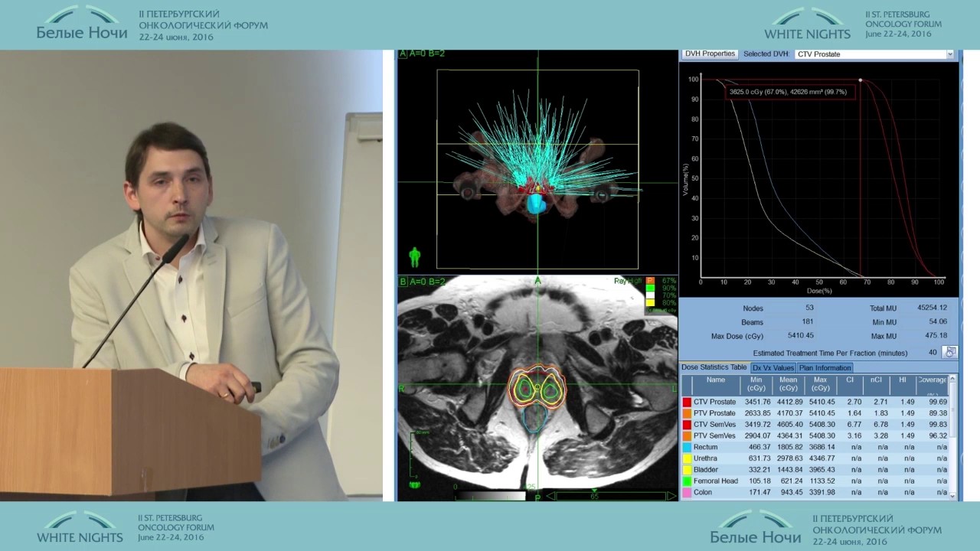Click the Max (cGy) column header

click(820, 384)
